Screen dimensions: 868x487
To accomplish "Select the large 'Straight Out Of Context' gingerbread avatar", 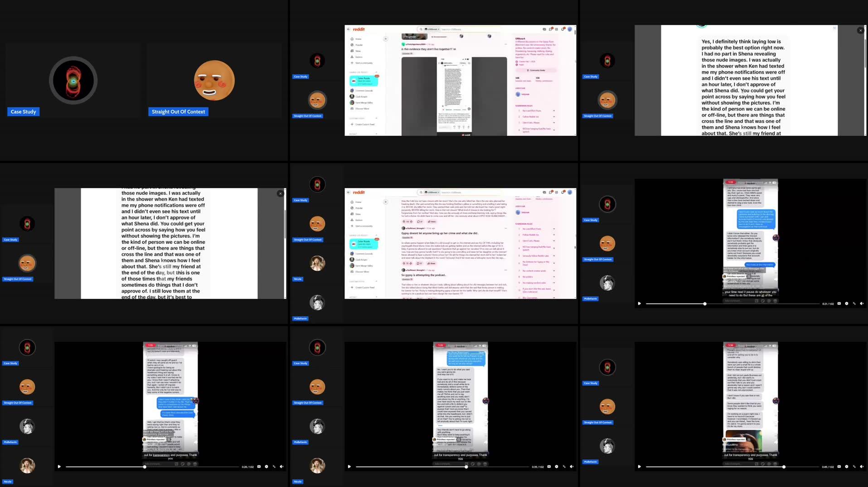I will [x=214, y=80].
